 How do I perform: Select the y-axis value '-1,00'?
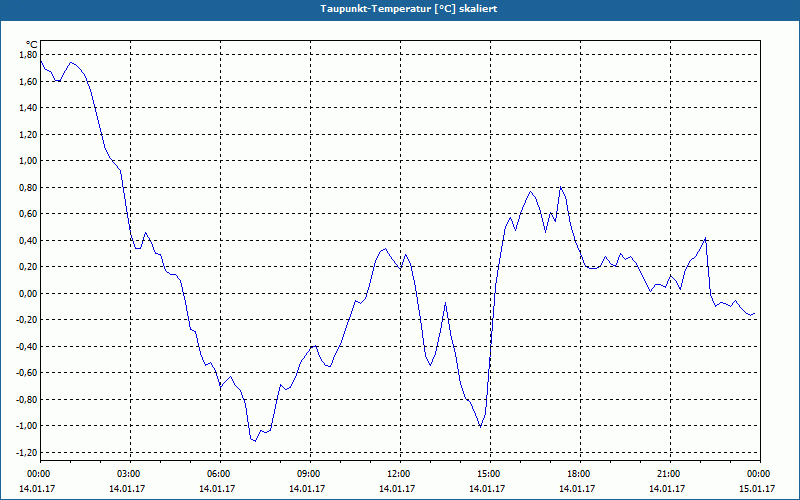26,426
